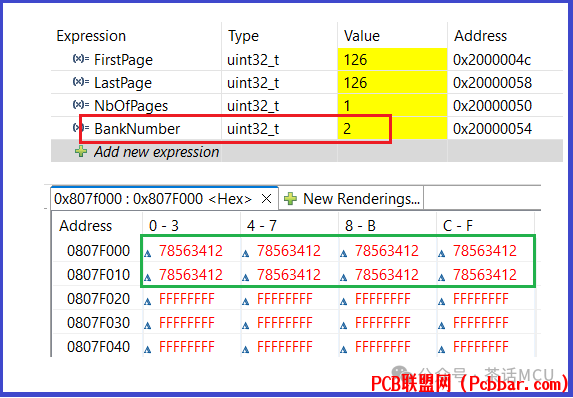The width and height of the screenshot is (573, 398).
Task: Click the Expression column header
Action: pyautogui.click(x=91, y=36)
